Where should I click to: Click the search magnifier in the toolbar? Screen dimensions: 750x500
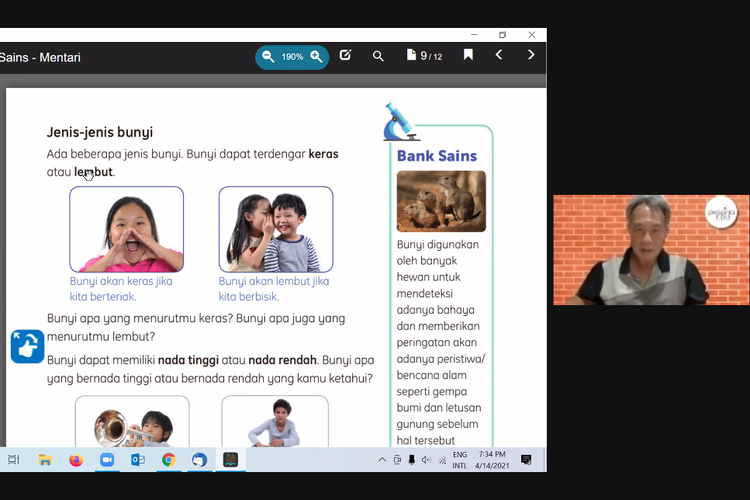coord(378,56)
